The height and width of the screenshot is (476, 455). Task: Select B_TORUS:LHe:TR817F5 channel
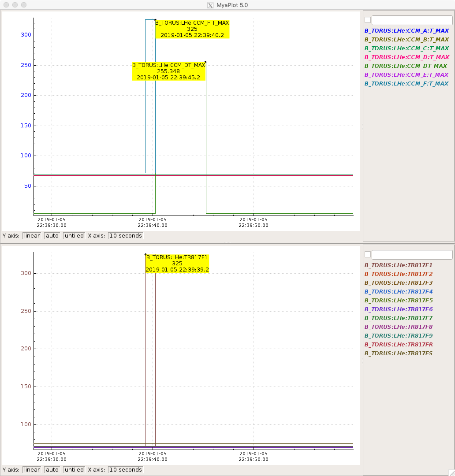398,300
